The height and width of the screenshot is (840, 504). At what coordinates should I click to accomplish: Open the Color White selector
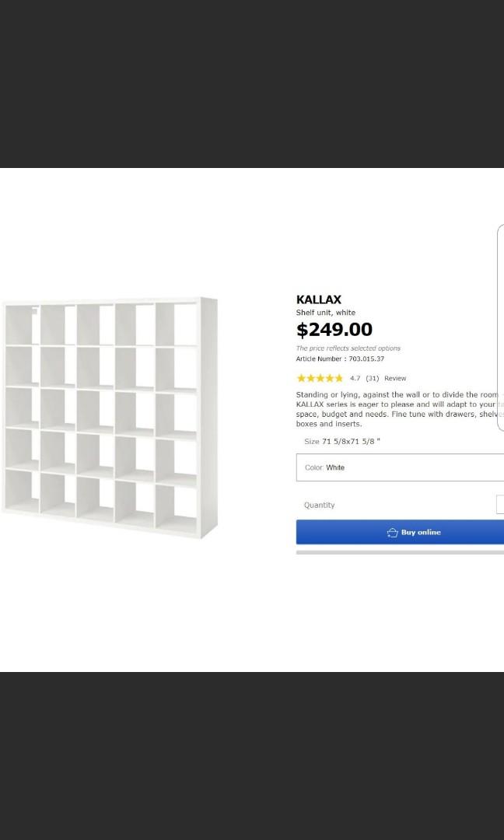coord(400,467)
